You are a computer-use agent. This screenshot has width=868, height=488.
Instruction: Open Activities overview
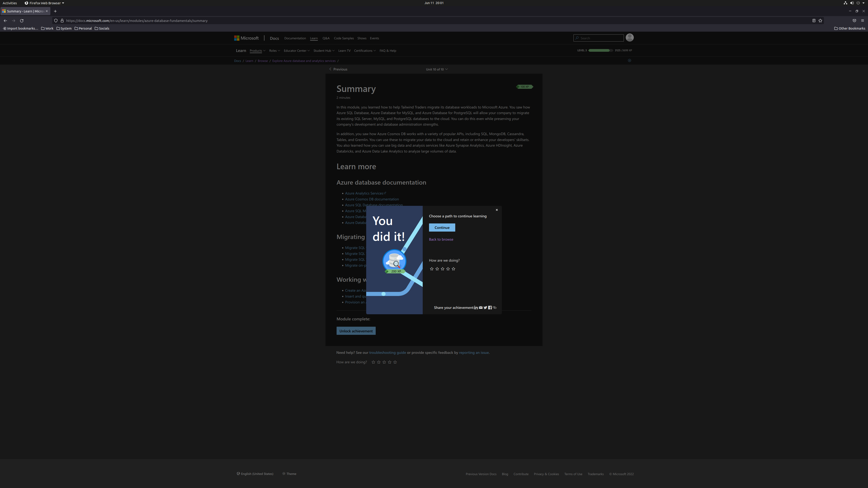(9, 3)
